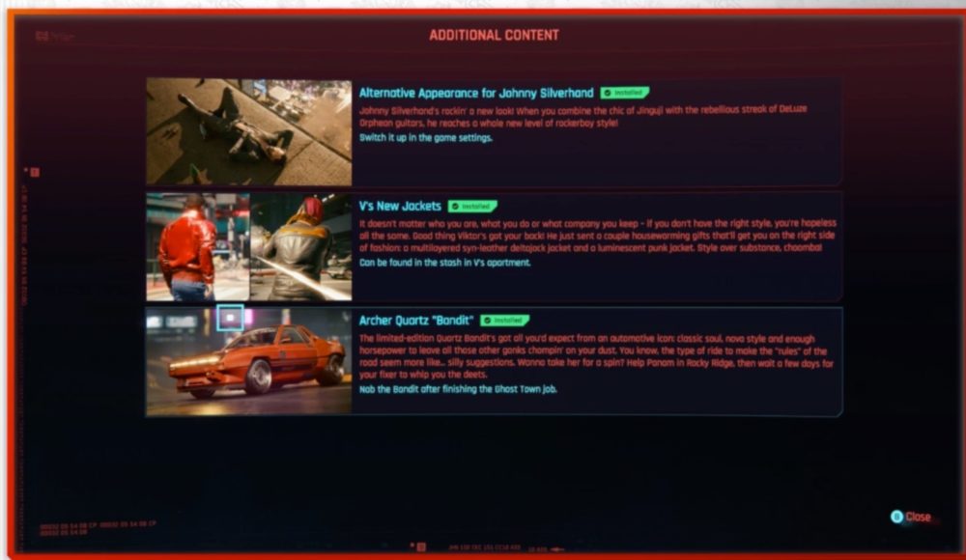Click the Johnny Silverhand description paragraph

tap(582, 116)
